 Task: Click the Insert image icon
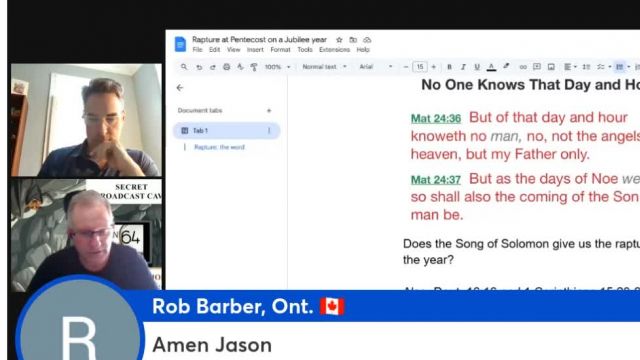point(551,67)
